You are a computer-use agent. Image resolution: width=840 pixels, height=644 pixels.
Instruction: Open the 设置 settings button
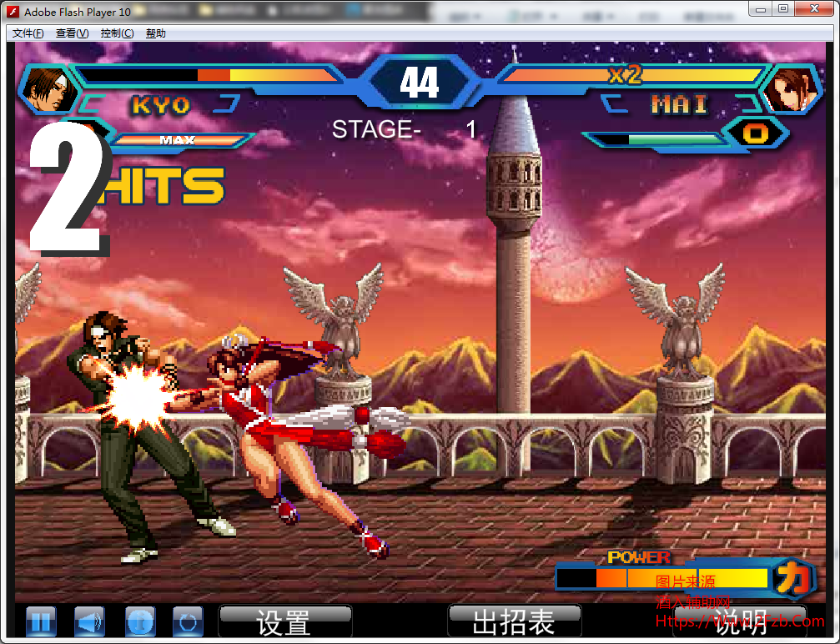point(285,622)
